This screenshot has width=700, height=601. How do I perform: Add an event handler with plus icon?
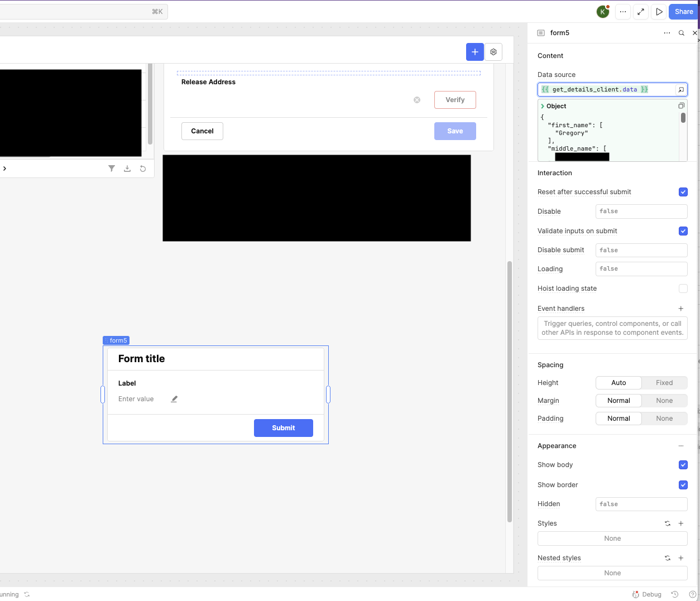[681, 309]
